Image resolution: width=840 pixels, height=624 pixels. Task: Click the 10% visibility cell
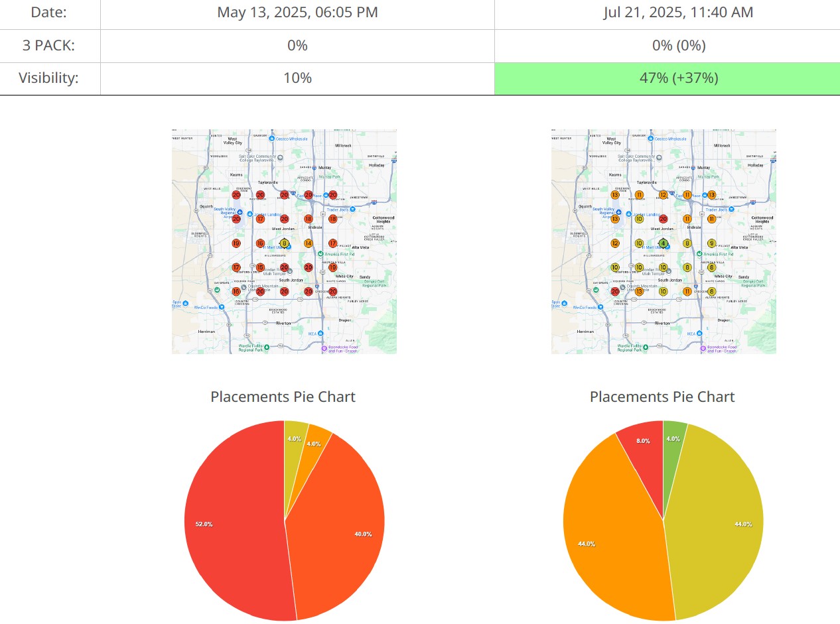pos(297,78)
